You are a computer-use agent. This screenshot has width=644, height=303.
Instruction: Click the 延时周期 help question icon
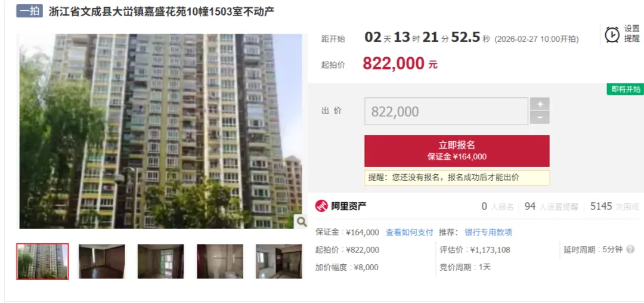pyautogui.click(x=630, y=250)
